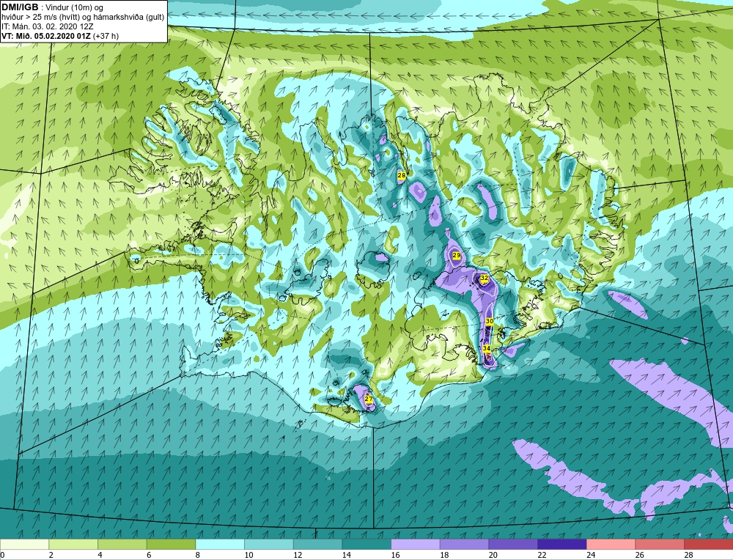Select the 14–16 m/s dark teal swatch
733x560 pixels.
click(366, 544)
